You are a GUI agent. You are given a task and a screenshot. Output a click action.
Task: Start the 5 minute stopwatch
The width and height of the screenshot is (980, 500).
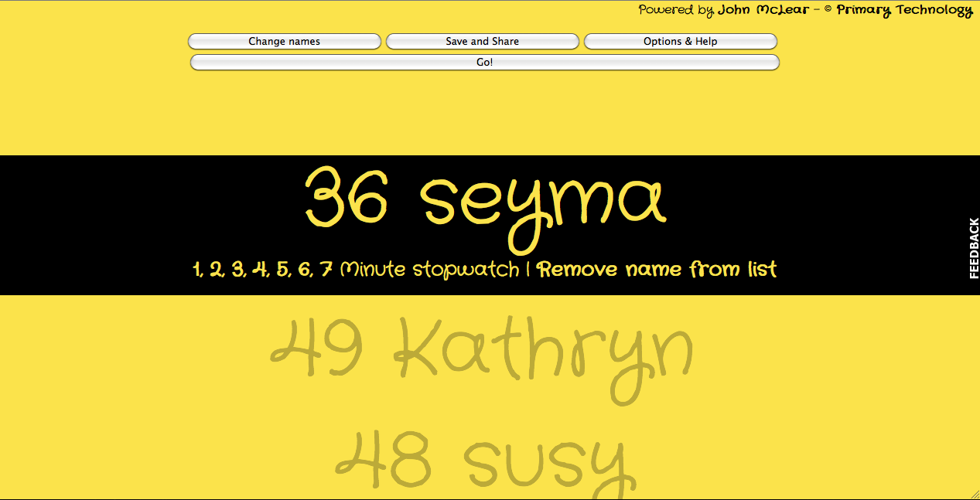(x=283, y=270)
